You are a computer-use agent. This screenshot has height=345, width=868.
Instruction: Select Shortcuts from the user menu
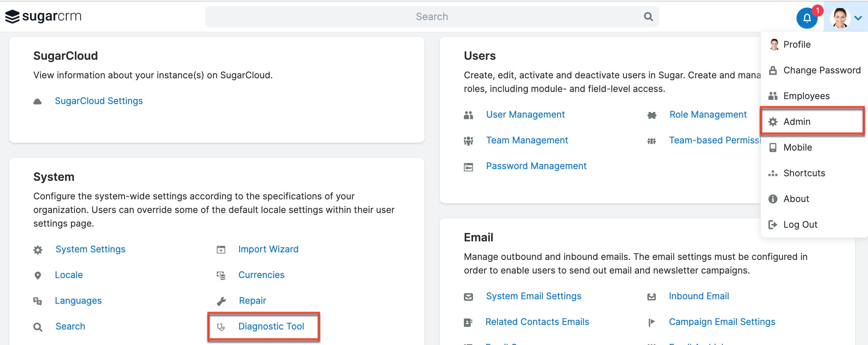pos(804,173)
